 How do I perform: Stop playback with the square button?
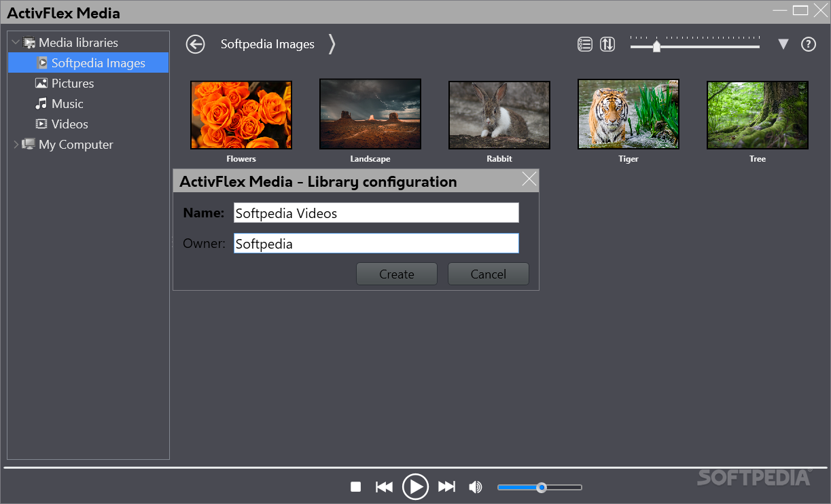(355, 486)
